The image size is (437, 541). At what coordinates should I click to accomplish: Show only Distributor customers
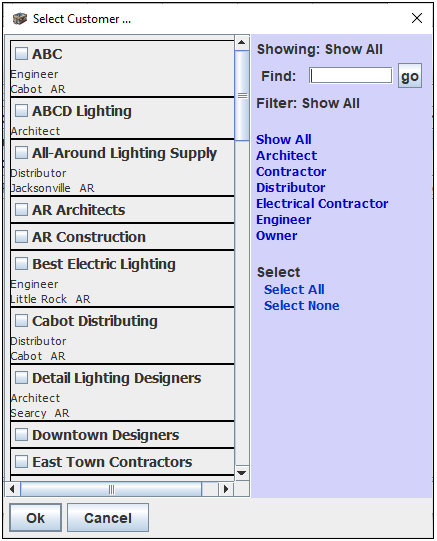(x=290, y=188)
